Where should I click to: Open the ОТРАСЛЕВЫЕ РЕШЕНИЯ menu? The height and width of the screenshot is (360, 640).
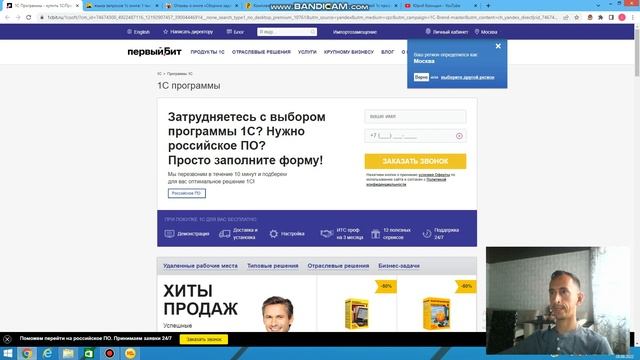click(x=261, y=52)
